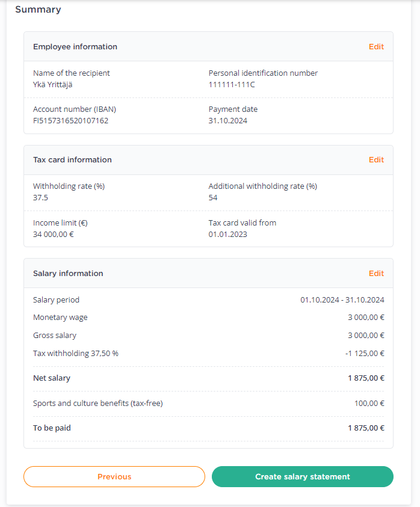Click the withholding rate value 37.5
The height and width of the screenshot is (507, 420).
coord(40,197)
